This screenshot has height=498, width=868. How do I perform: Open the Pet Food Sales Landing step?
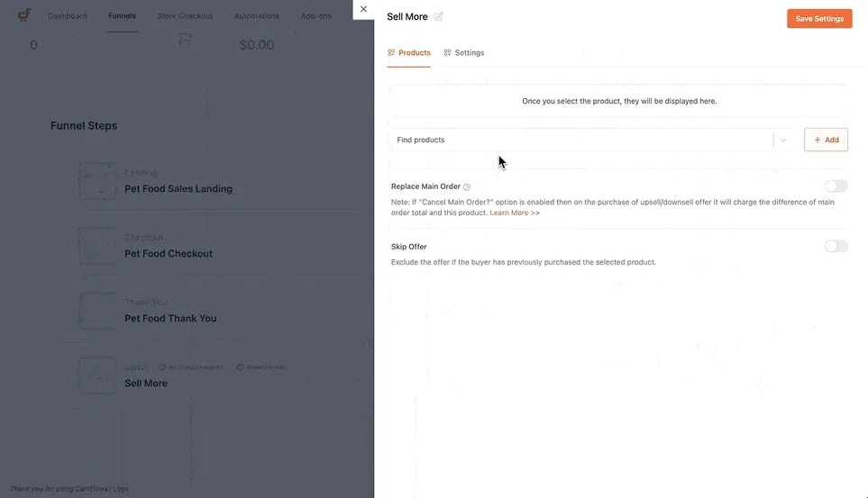[x=178, y=189]
